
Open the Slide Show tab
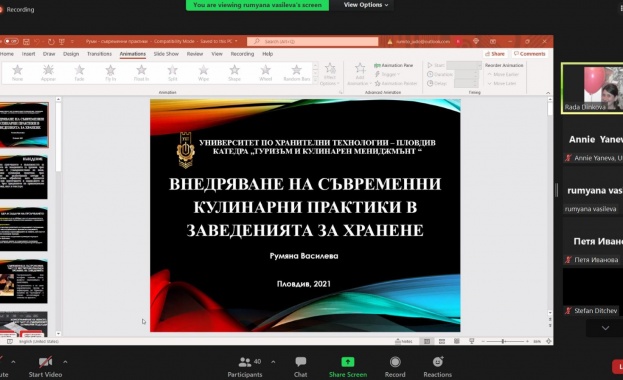click(166, 54)
